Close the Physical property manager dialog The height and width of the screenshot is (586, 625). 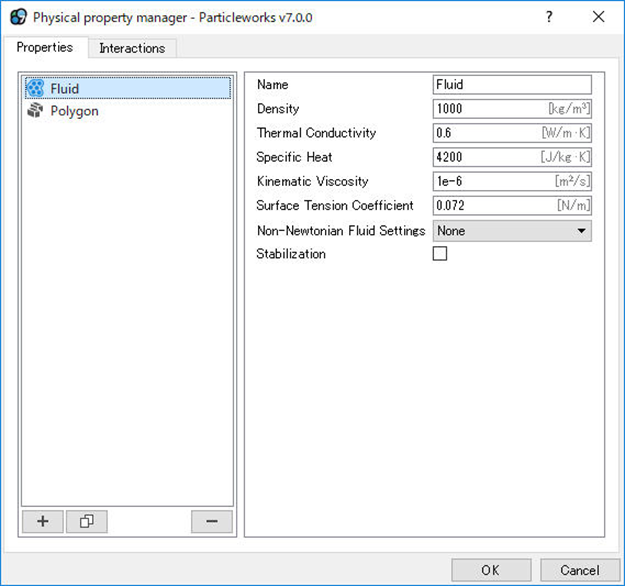(598, 17)
